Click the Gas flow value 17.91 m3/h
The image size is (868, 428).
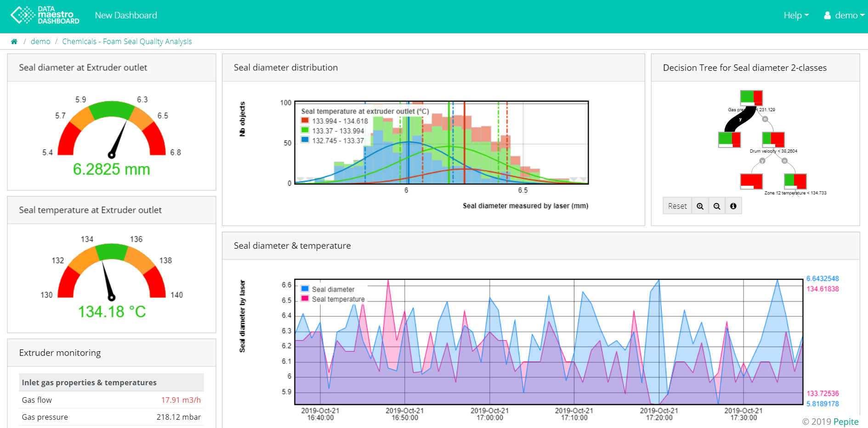[x=181, y=400]
